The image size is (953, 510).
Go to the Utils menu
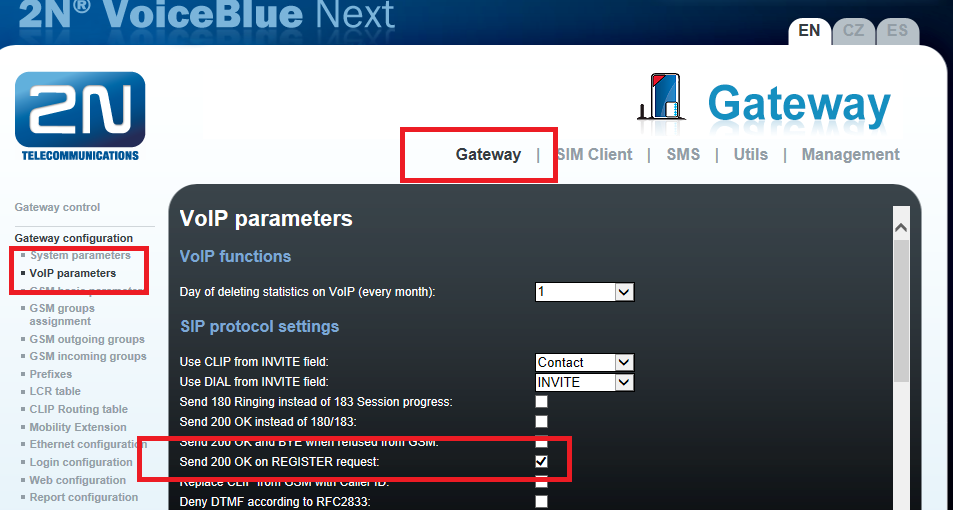(x=750, y=154)
